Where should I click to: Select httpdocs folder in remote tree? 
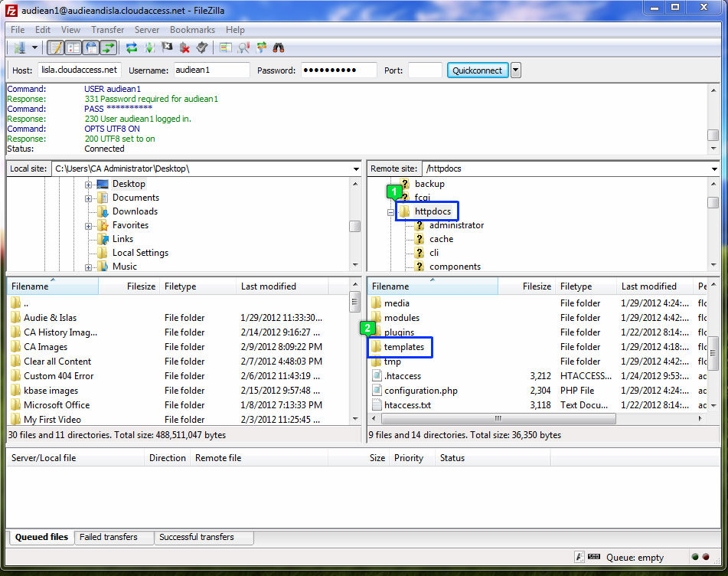433,211
